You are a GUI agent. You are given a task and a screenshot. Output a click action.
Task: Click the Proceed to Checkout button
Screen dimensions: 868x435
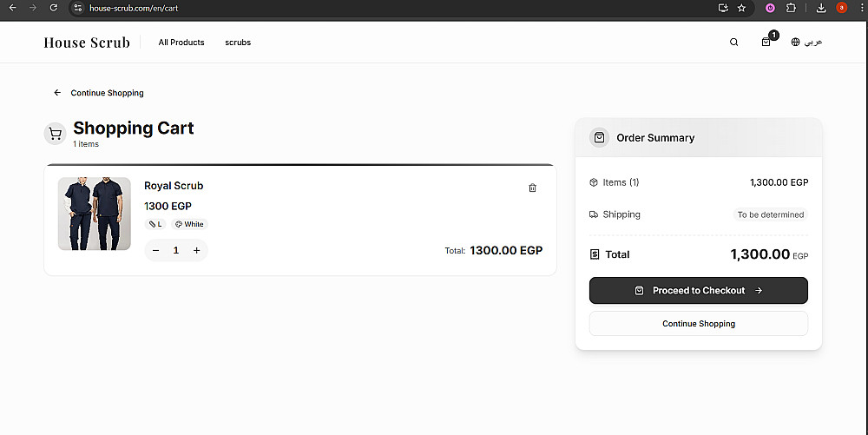pos(698,291)
